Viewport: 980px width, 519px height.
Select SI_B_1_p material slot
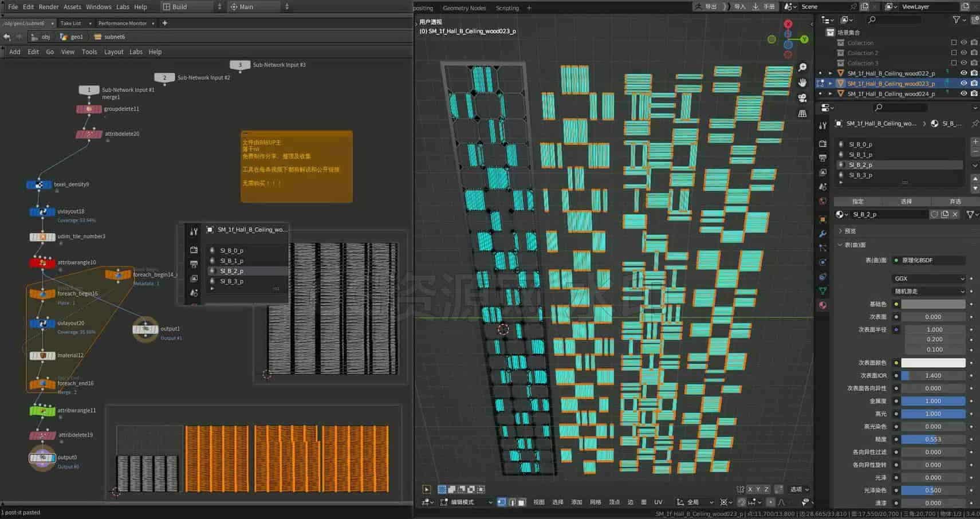[x=900, y=155]
